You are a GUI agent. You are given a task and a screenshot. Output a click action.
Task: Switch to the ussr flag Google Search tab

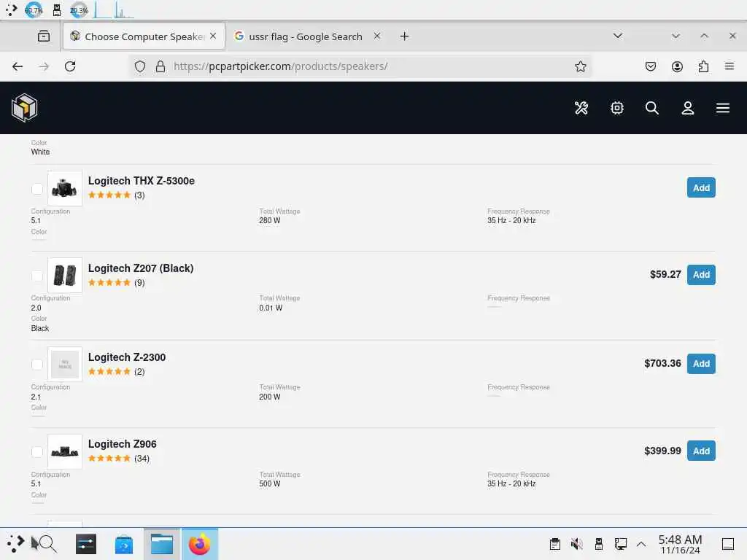click(306, 36)
